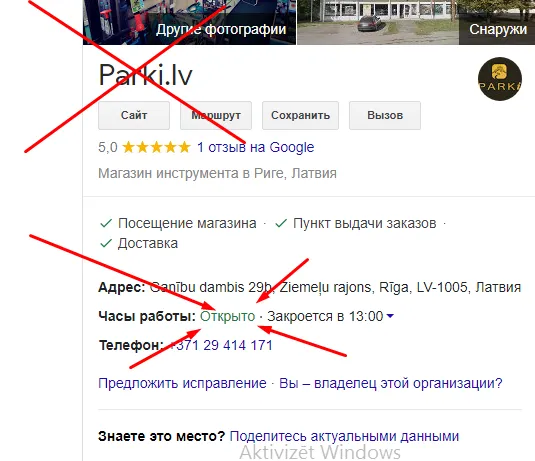The height and width of the screenshot is (461, 535).
Task: Click the phone number +371 29 414 171
Action: (x=220, y=345)
